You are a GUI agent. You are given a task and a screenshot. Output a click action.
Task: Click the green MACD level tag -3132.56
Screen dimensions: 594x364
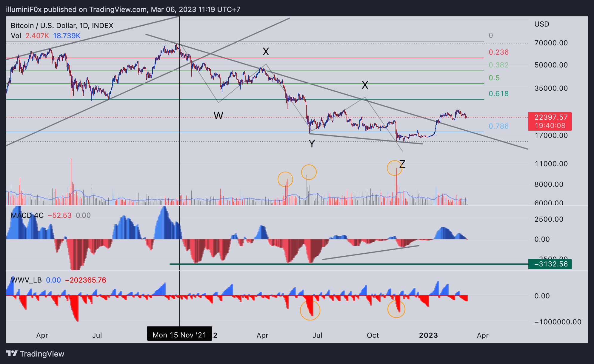[x=550, y=264]
